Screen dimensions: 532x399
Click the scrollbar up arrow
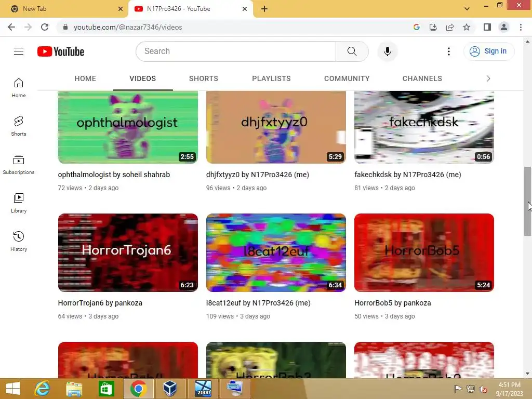(527, 42)
